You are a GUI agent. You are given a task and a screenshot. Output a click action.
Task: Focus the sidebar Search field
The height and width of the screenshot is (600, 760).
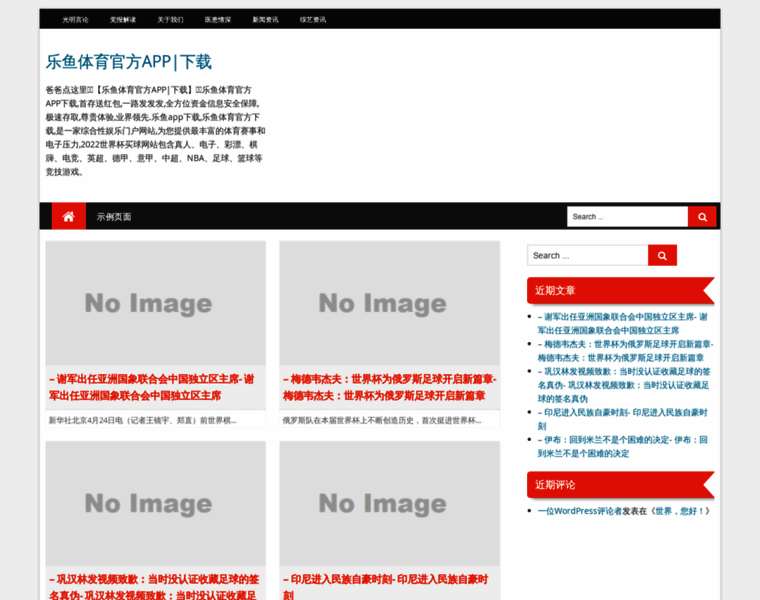tap(587, 255)
